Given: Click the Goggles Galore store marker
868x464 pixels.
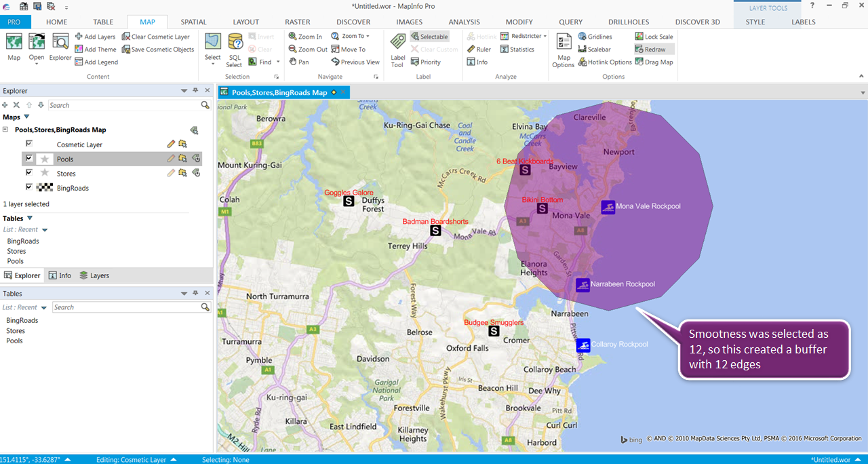Looking at the screenshot, I should 349,201.
